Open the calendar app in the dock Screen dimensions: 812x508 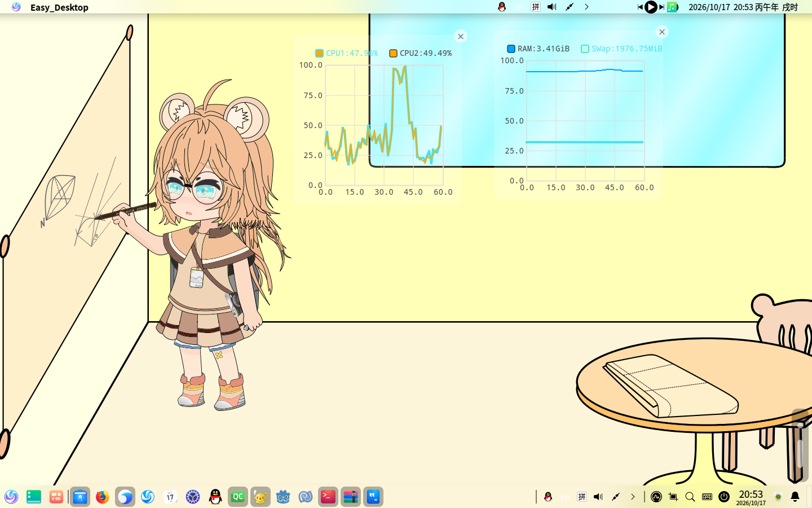point(170,497)
